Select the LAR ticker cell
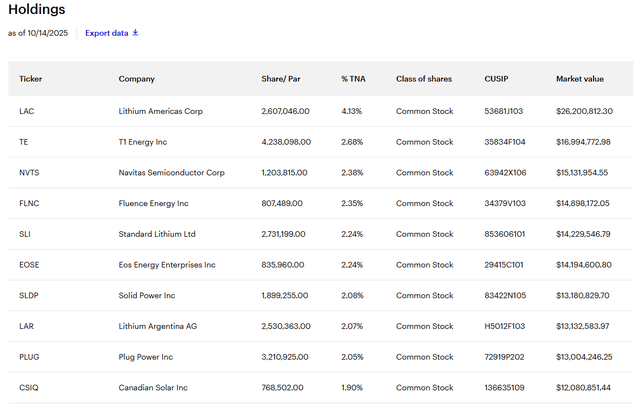Screen dimensions: 640x411 click(x=27, y=326)
